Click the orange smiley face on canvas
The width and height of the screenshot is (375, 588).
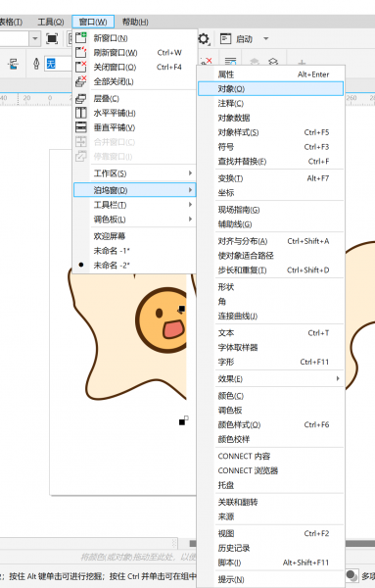[162, 320]
